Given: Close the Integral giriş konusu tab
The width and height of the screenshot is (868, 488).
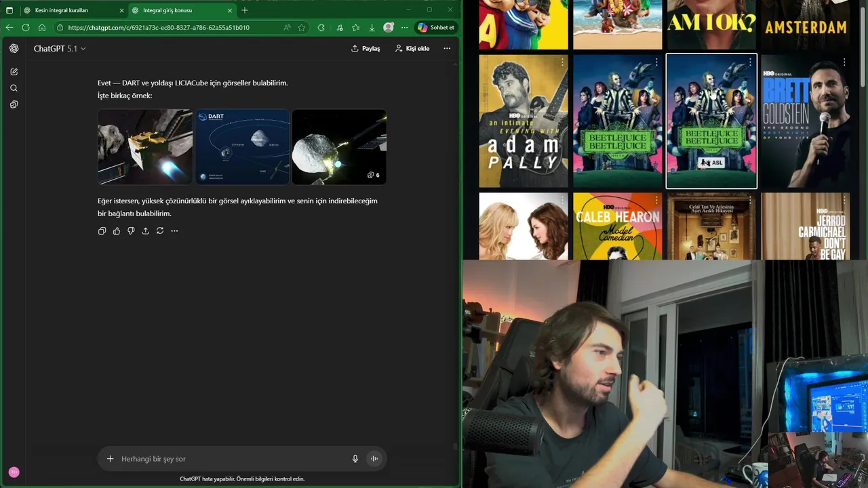Looking at the screenshot, I should pyautogui.click(x=230, y=10).
